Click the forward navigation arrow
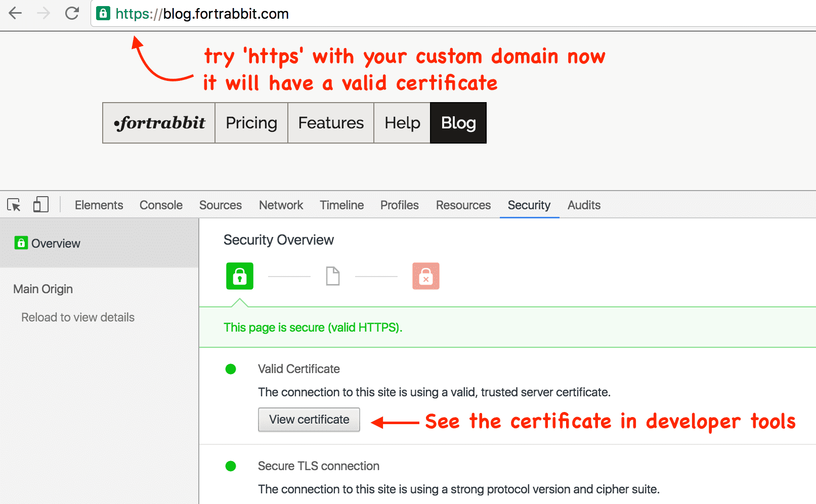This screenshot has height=504, width=816. [44, 14]
